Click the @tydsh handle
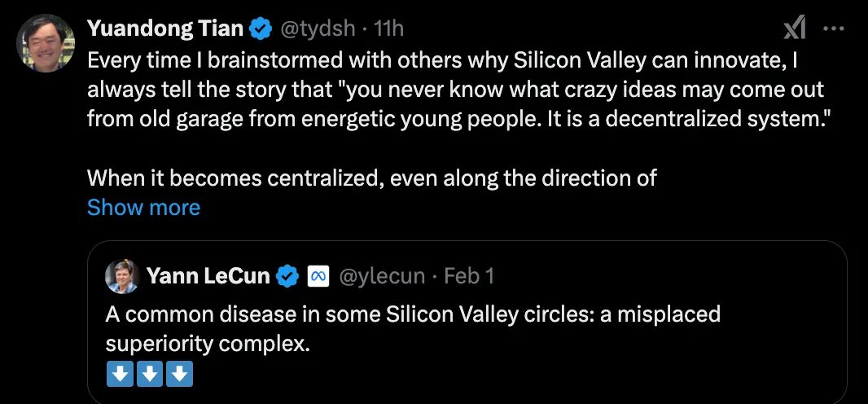 click(318, 29)
